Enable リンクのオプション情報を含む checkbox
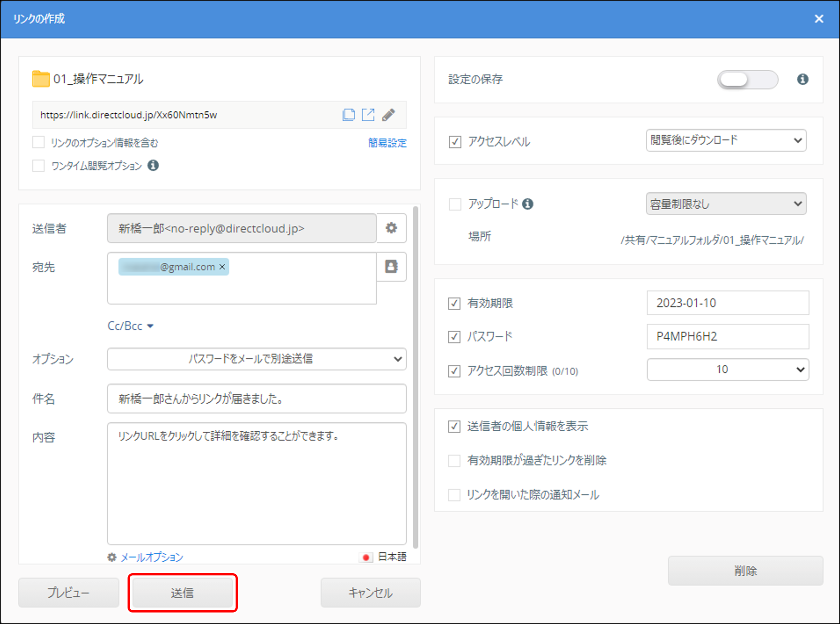840x624 pixels. pyautogui.click(x=39, y=143)
